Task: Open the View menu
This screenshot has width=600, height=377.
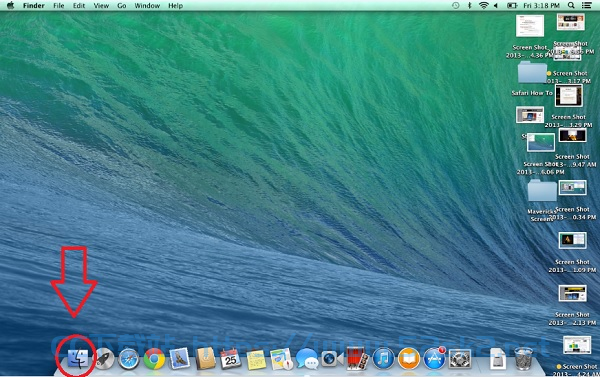Action: click(x=101, y=6)
